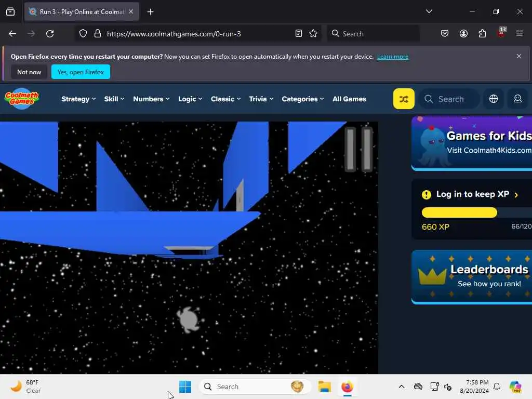Viewport: 532px width, 399px height.
Task: Open the Games for Kids banner
Action: click(472, 143)
